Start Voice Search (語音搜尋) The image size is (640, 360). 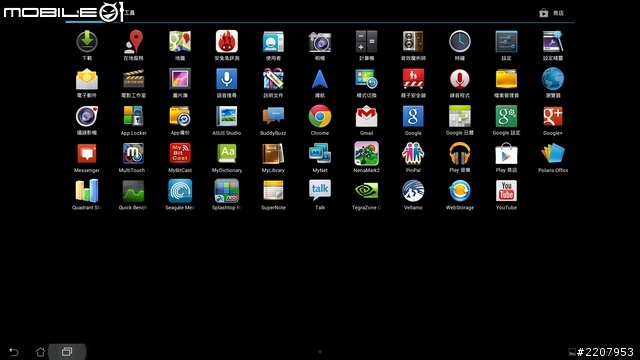point(227,79)
